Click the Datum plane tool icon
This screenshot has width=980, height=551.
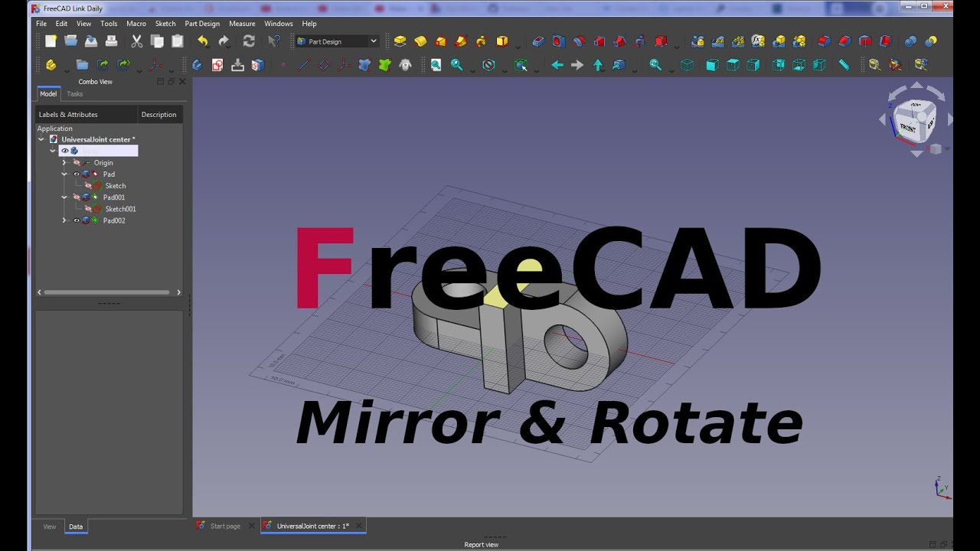coord(324,65)
